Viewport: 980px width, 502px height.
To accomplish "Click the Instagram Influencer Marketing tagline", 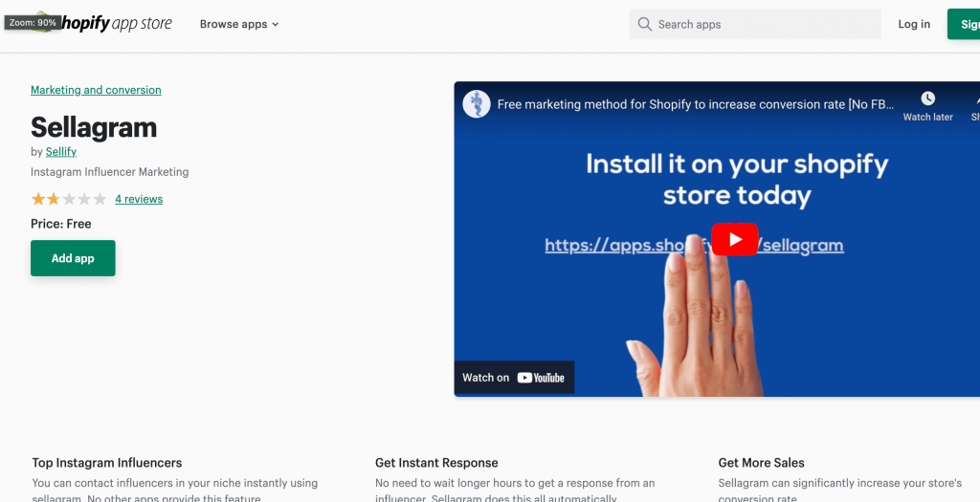I will [x=109, y=172].
